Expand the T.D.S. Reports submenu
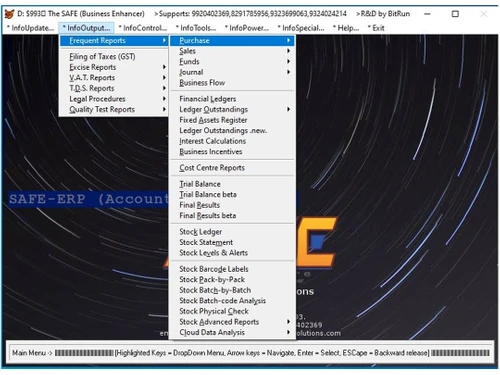Screen dimensions: 500x375 point(114,88)
